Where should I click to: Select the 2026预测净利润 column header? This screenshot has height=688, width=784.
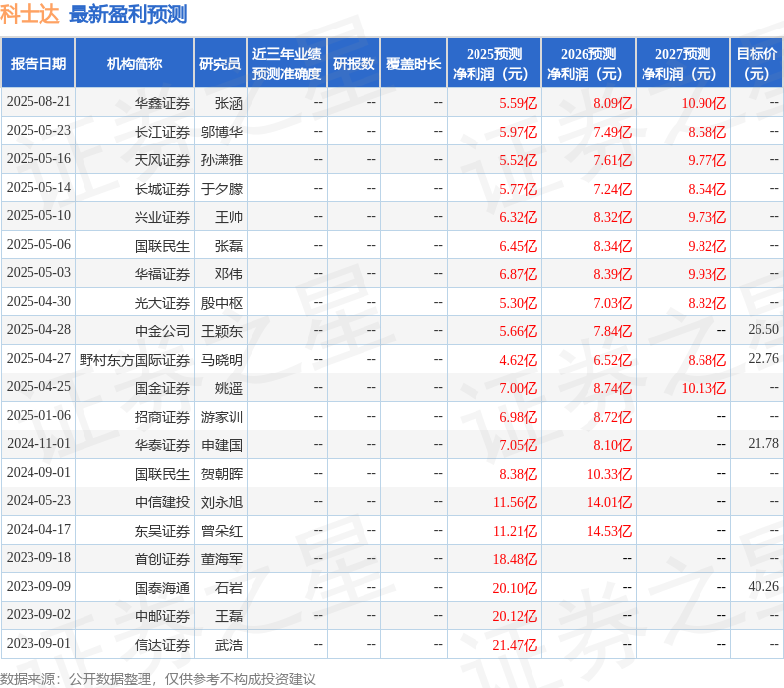pyautogui.click(x=588, y=64)
